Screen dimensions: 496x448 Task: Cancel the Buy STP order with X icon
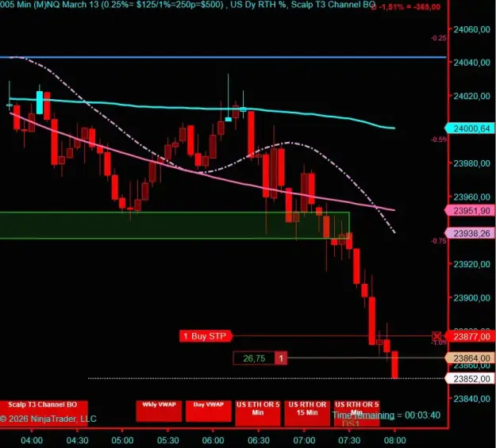pyautogui.click(x=436, y=336)
